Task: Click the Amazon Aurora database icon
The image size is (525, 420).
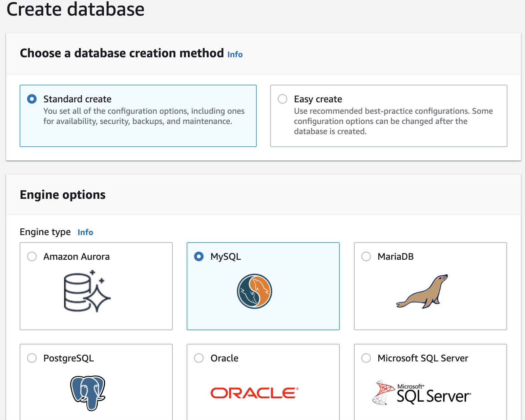Action: click(87, 291)
